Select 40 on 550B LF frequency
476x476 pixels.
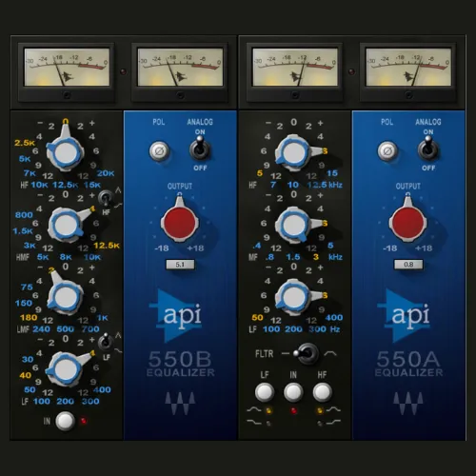pos(26,375)
